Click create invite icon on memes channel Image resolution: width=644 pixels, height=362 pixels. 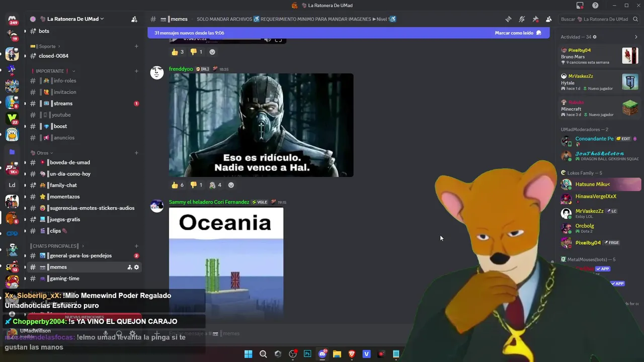pyautogui.click(x=129, y=267)
